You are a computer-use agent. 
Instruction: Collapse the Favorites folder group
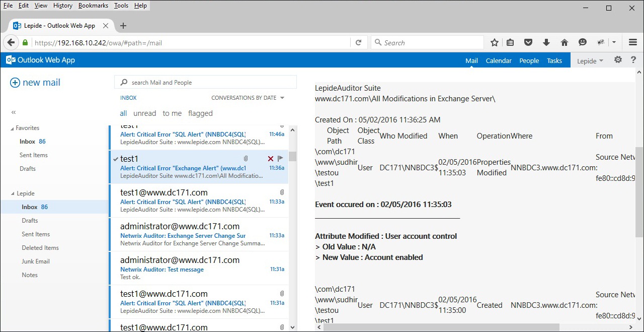point(12,127)
